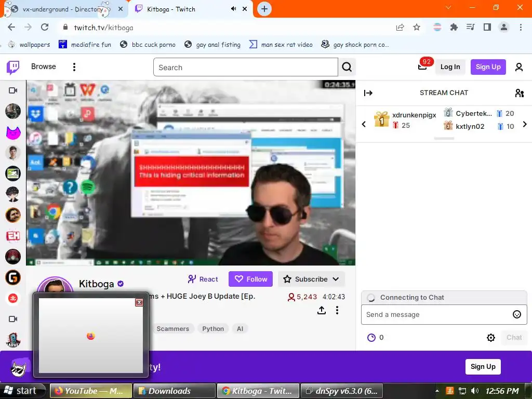Click the React button
Screen dimensions: 532x399
tap(203, 279)
